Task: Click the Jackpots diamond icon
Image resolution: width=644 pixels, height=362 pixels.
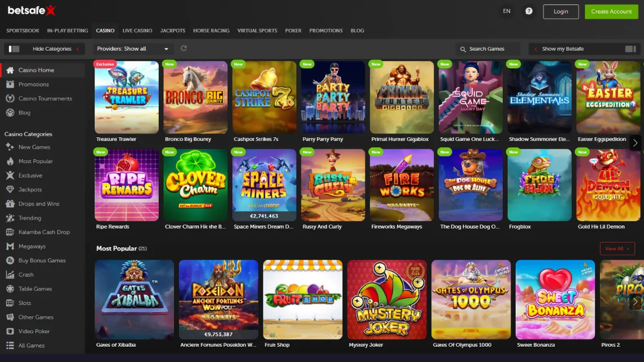Action: tap(10, 190)
